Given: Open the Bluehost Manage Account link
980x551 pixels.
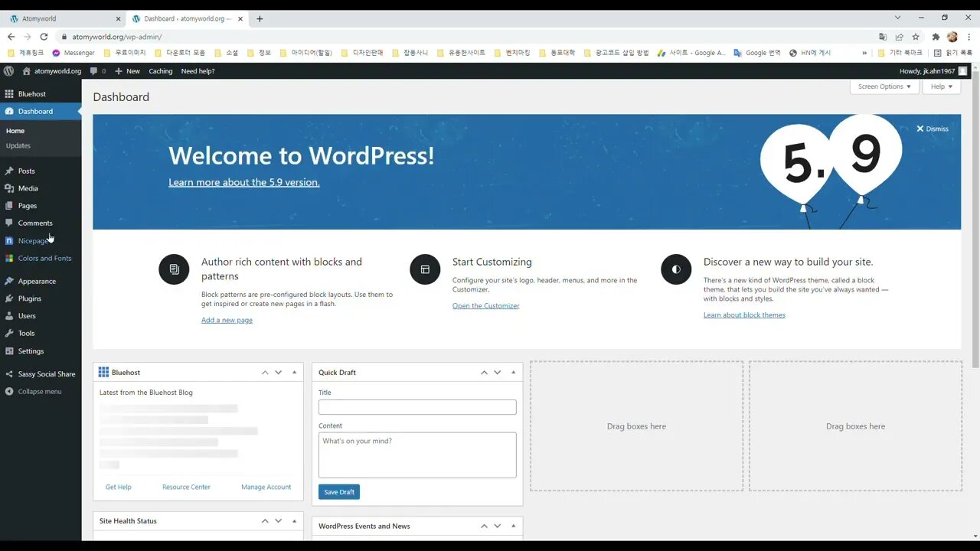Looking at the screenshot, I should click(266, 487).
